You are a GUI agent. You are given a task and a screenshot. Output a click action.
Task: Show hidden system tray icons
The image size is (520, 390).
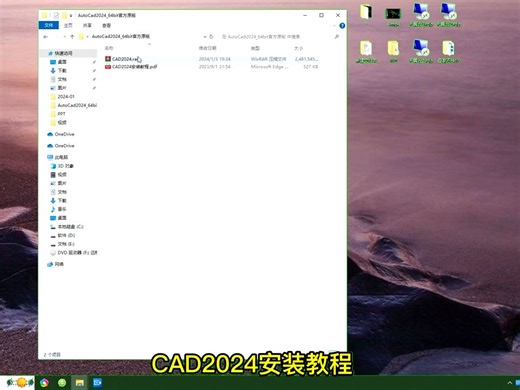click(x=510, y=383)
